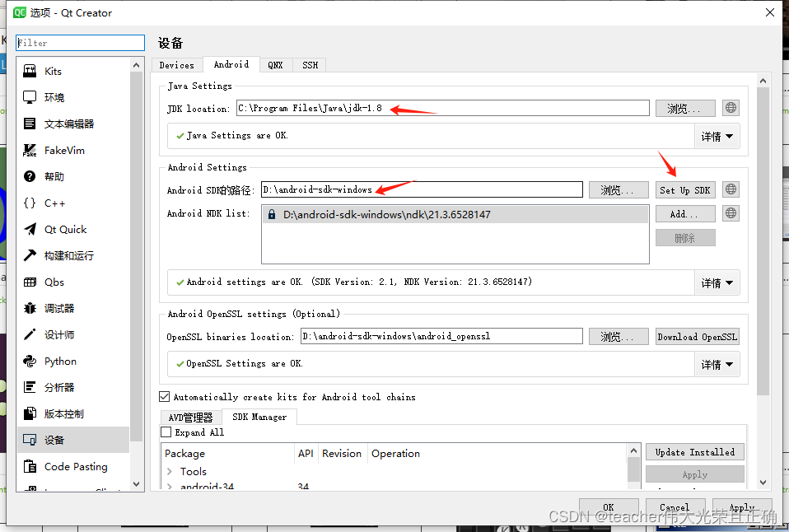The height and width of the screenshot is (532, 789).
Task: Click the dialog Cancel button
Action: point(675,506)
